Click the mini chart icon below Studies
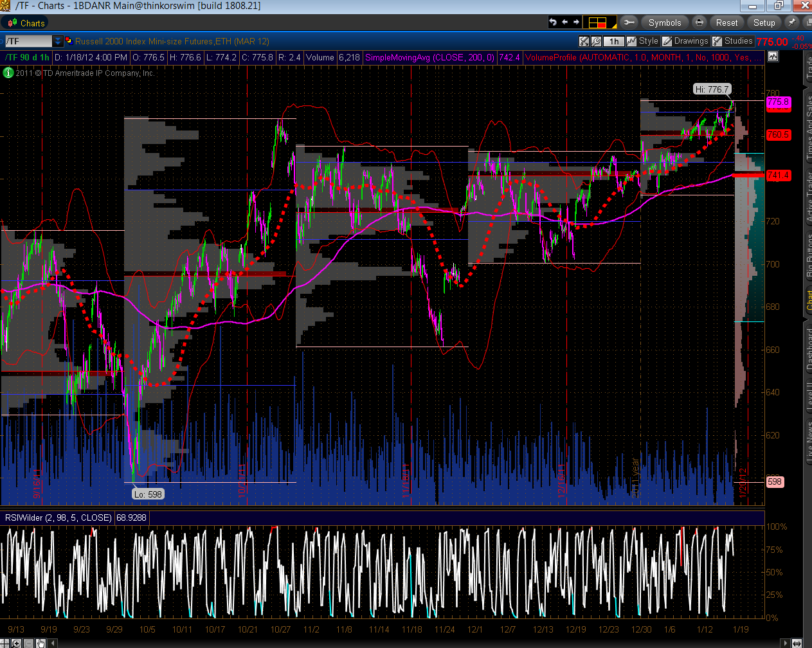This screenshot has width=812, height=648. [773, 57]
